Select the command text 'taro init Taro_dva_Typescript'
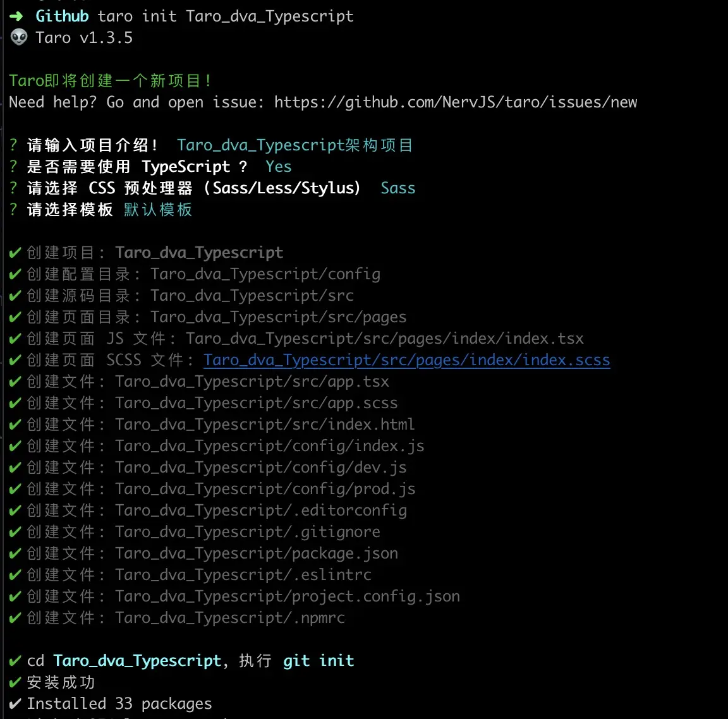Viewport: 728px width, 719px height. [226, 16]
